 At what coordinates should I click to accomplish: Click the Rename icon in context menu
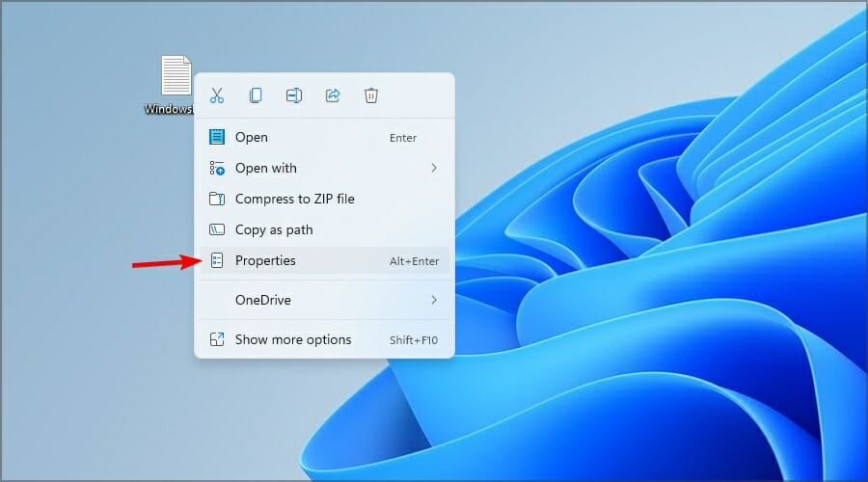tap(294, 95)
